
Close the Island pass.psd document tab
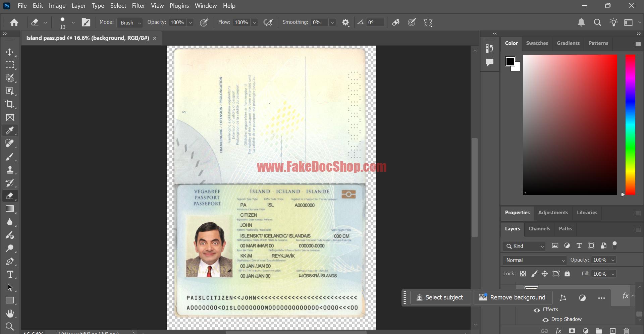pos(155,38)
